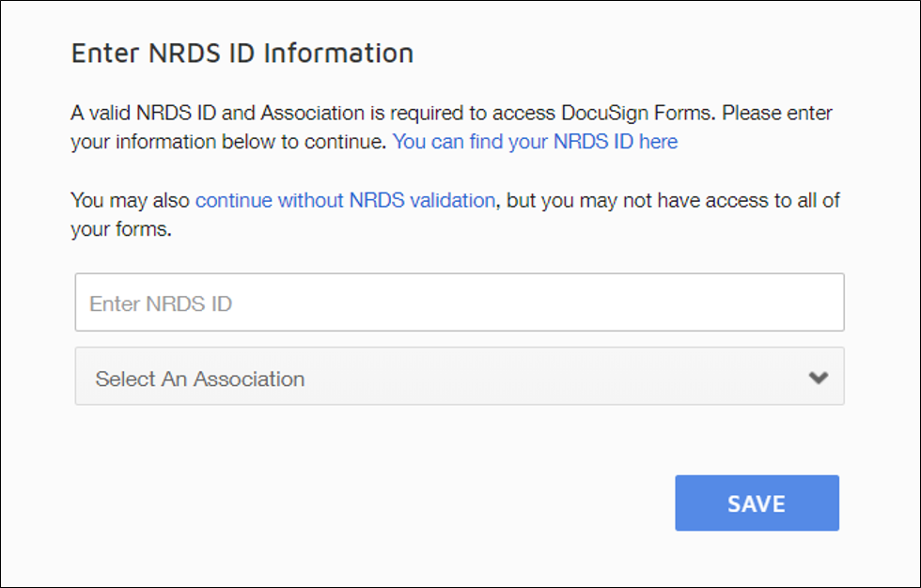Click the SAVE button
This screenshot has height=588, width=921.
pos(757,503)
